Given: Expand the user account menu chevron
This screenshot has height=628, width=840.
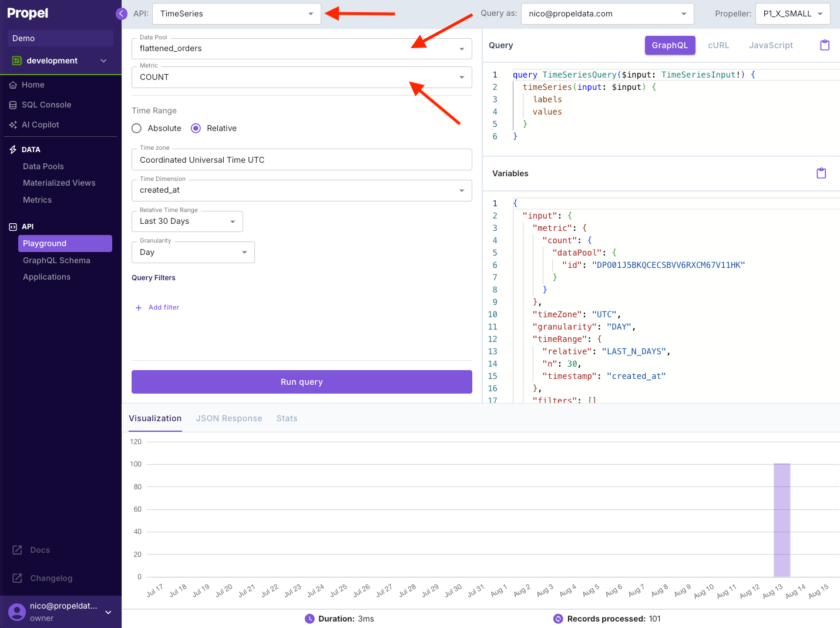Looking at the screenshot, I should click(108, 612).
